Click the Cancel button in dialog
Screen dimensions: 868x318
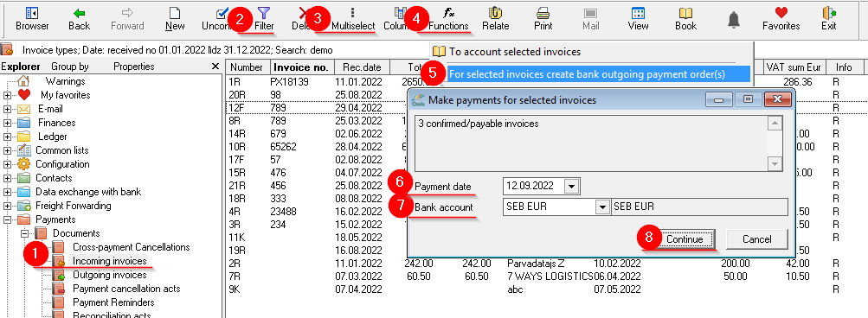(x=756, y=239)
